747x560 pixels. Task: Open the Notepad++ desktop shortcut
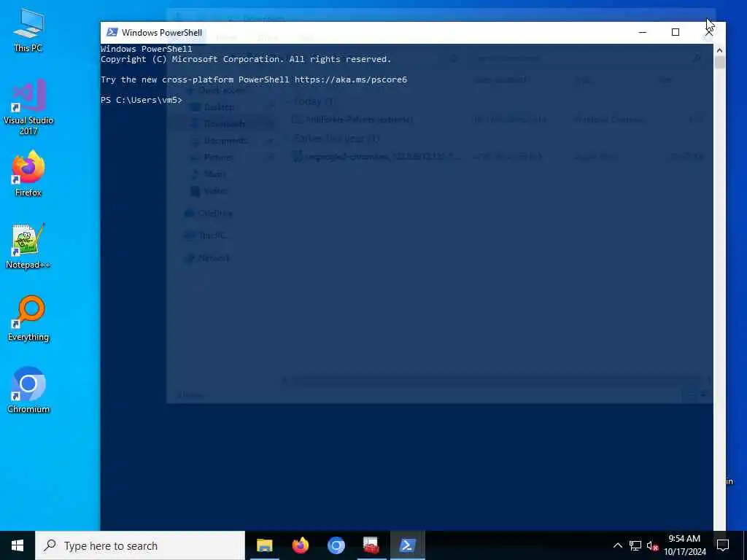tap(28, 246)
